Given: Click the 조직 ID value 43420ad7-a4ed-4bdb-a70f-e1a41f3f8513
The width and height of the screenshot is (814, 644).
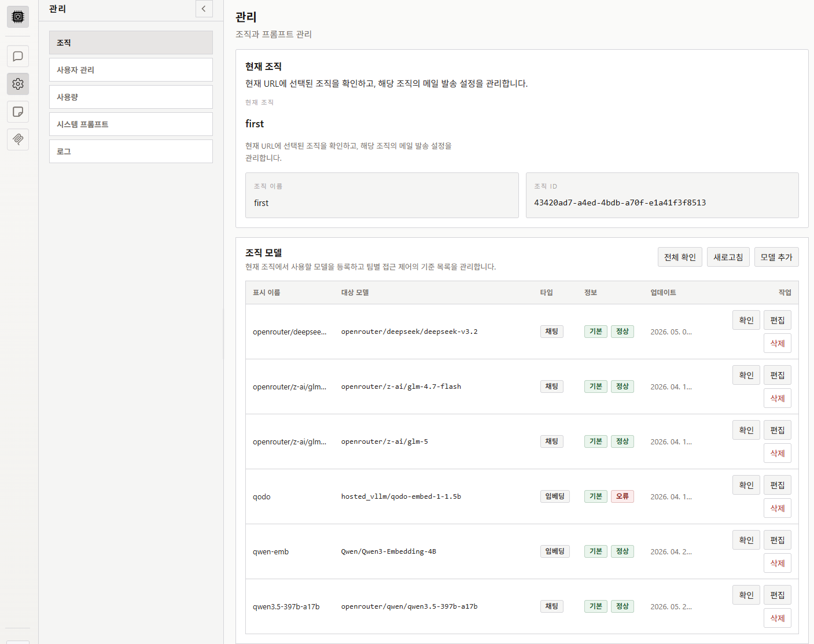Looking at the screenshot, I should (620, 203).
